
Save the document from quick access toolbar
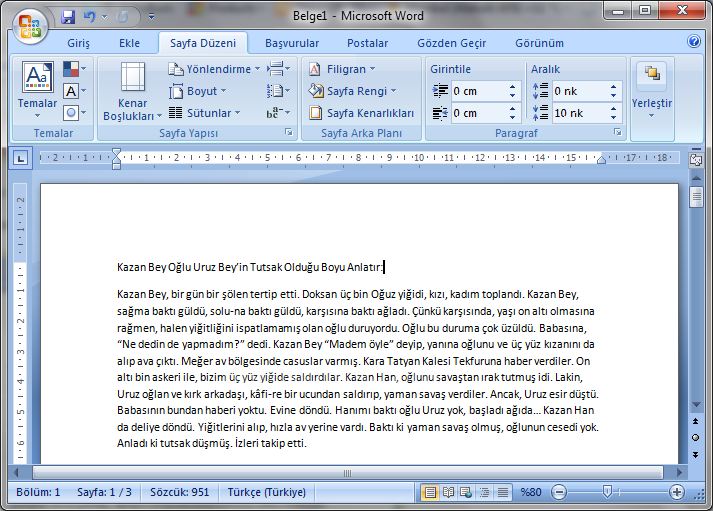pyautogui.click(x=68, y=17)
